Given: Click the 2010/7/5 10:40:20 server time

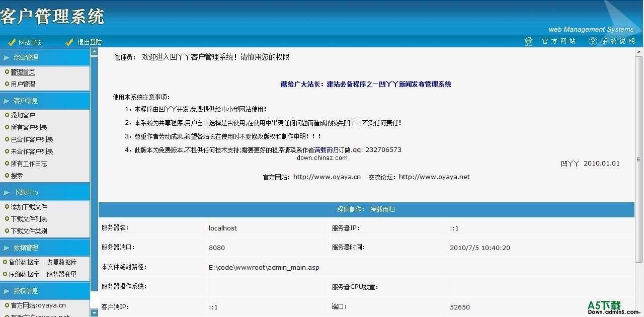Looking at the screenshot, I should pyautogui.click(x=480, y=248).
